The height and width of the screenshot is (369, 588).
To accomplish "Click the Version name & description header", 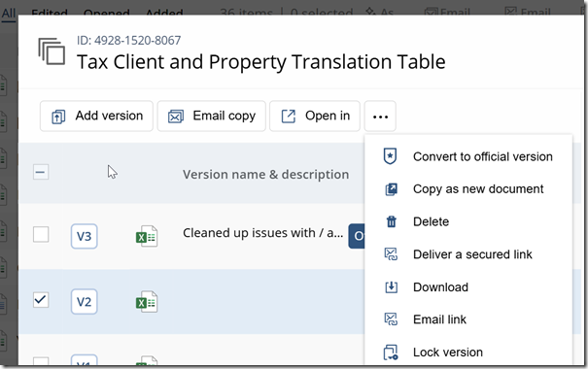I will (x=266, y=175).
